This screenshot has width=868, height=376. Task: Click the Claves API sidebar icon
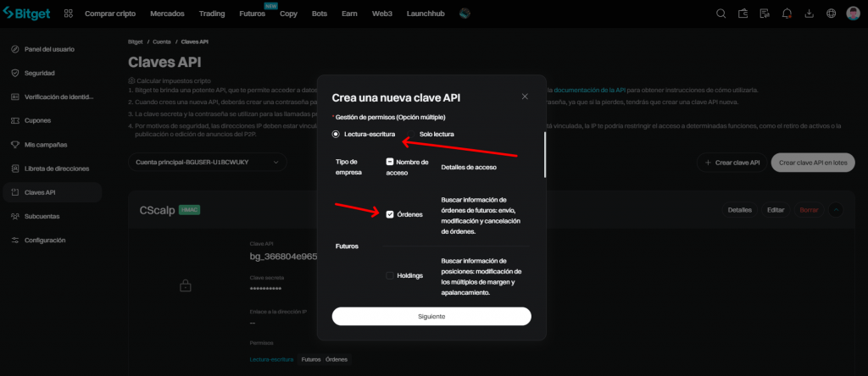click(15, 192)
